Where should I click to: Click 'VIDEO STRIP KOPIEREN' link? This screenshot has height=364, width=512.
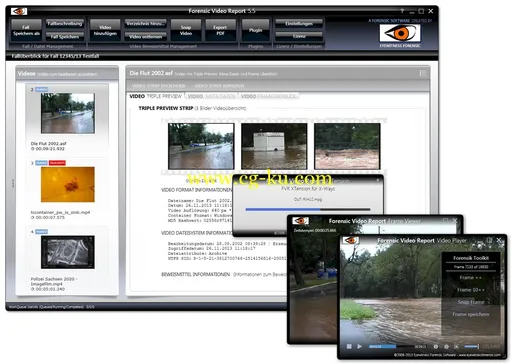tap(219, 86)
